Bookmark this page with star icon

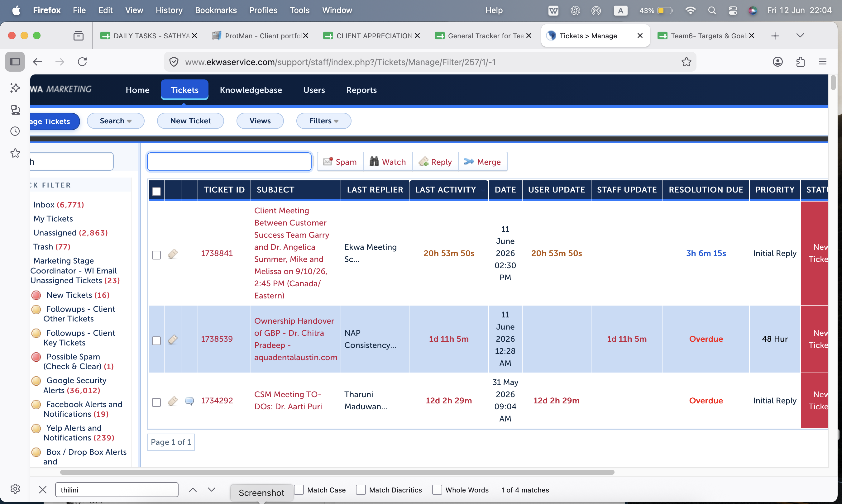pyautogui.click(x=686, y=62)
